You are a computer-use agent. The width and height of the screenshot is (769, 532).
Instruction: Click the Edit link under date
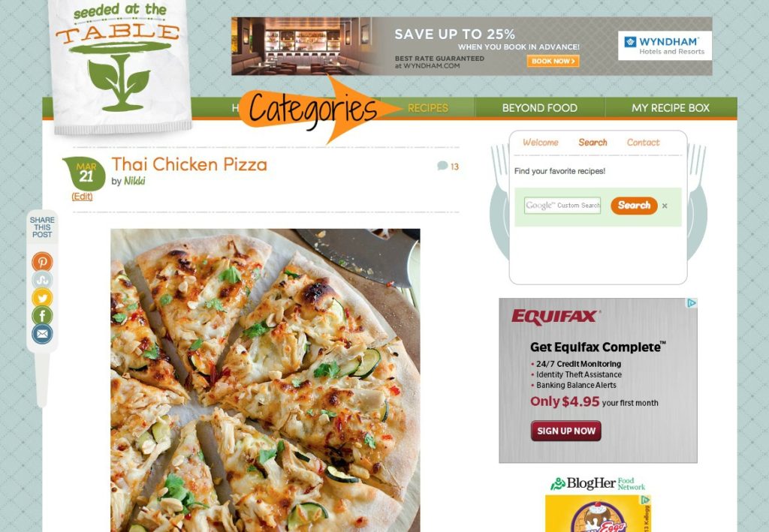coord(82,197)
